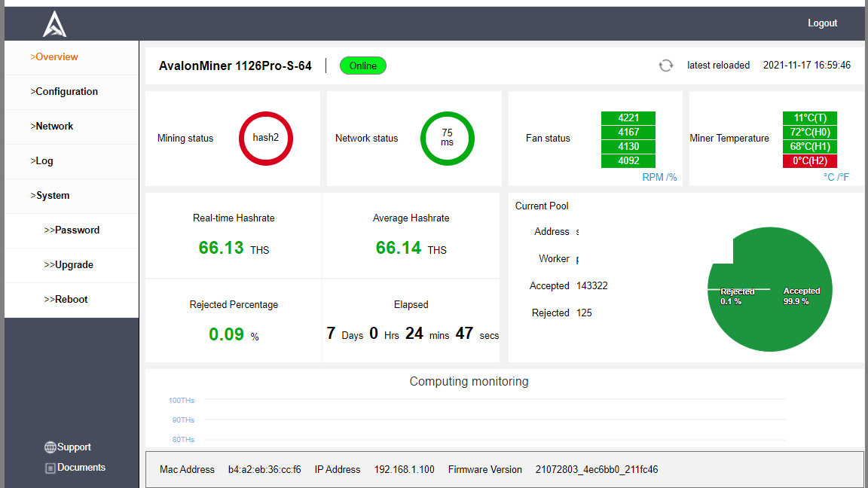
Task: Click the IP address 192.168.1.100
Action: tap(404, 470)
